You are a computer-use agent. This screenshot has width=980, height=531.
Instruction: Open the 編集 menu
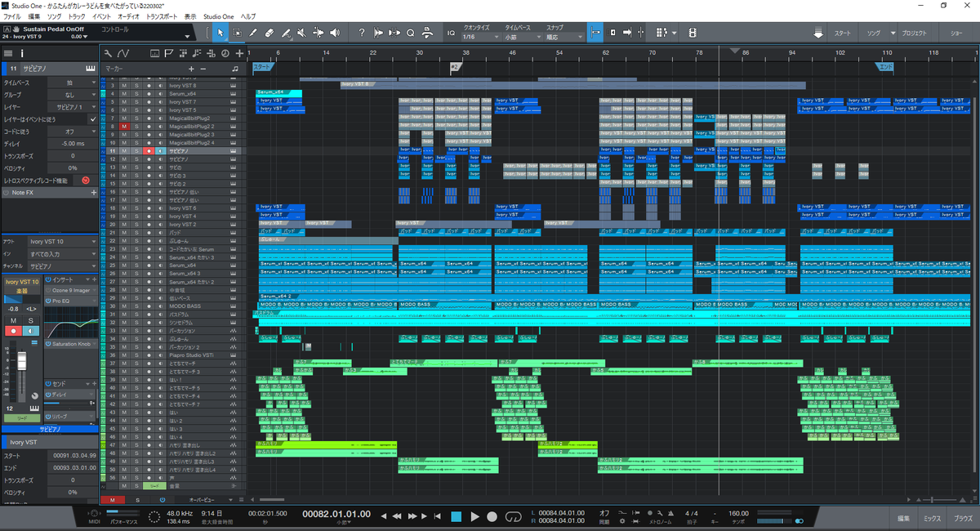[33, 16]
